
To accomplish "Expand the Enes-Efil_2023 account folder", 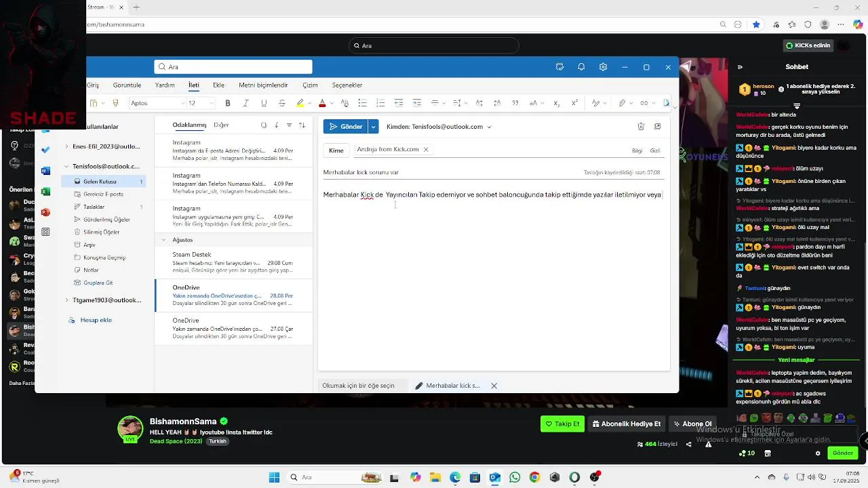I will pyautogui.click(x=66, y=146).
